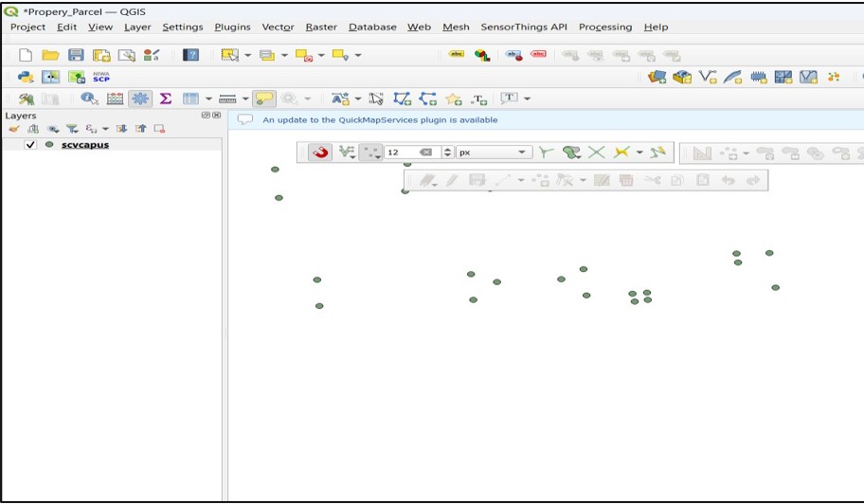This screenshot has width=864, height=504.
Task: Expand attribute table options dropdown arrow
Action: [208, 99]
